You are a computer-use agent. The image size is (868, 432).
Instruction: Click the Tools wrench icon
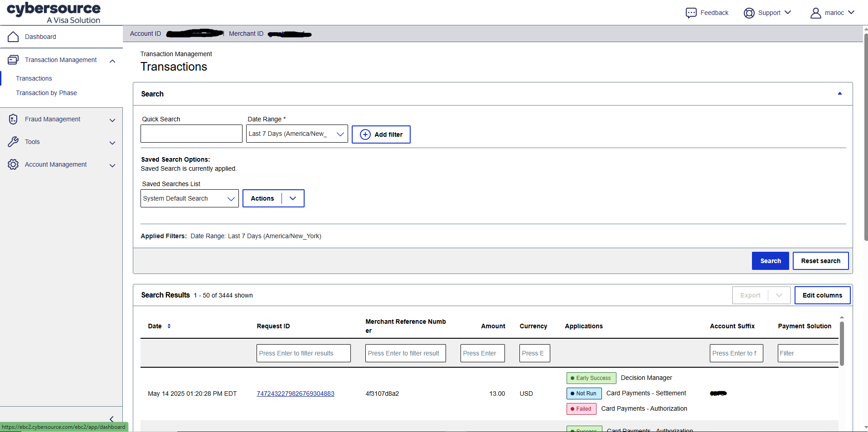13,142
